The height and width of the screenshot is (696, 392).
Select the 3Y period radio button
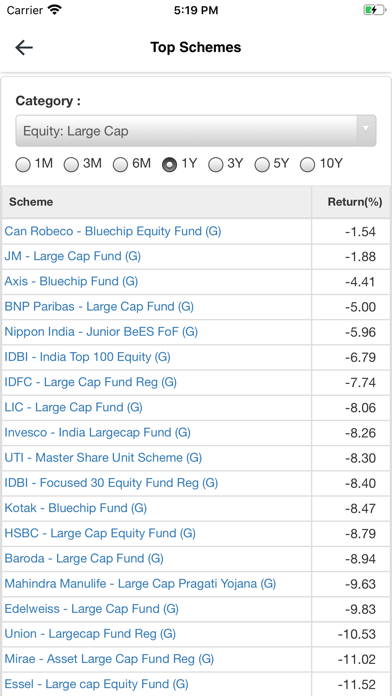(x=216, y=165)
